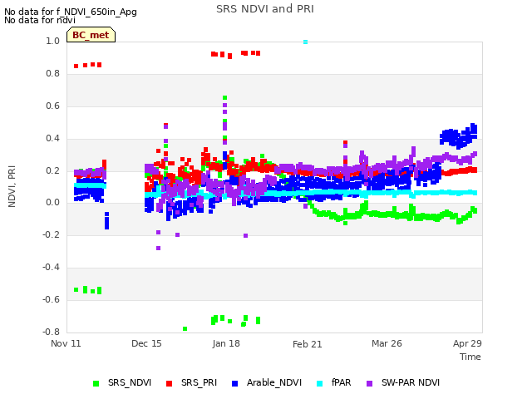
Task: Click the BC_met label badge
Action: pos(91,35)
